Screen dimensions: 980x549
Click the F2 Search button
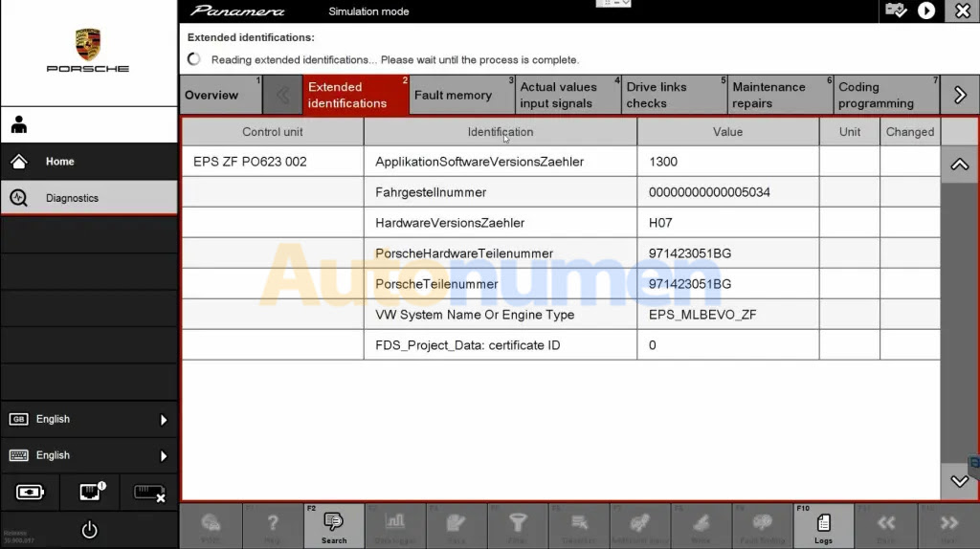point(334,526)
